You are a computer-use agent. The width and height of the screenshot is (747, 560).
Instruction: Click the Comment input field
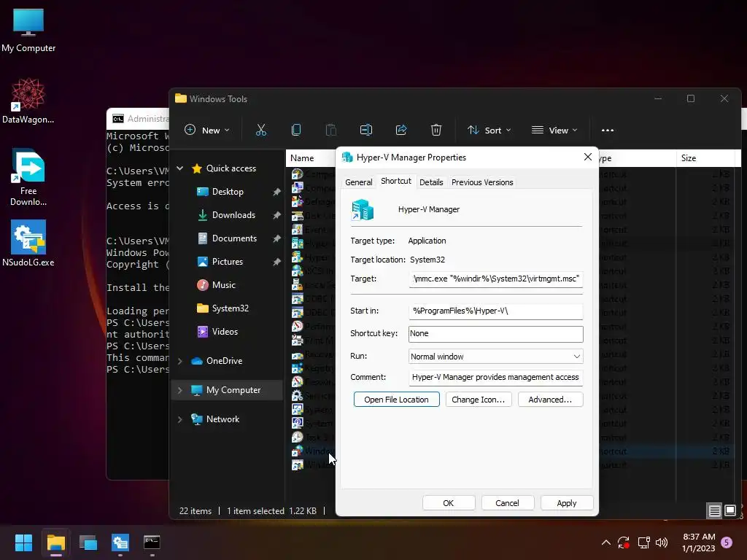click(x=495, y=377)
